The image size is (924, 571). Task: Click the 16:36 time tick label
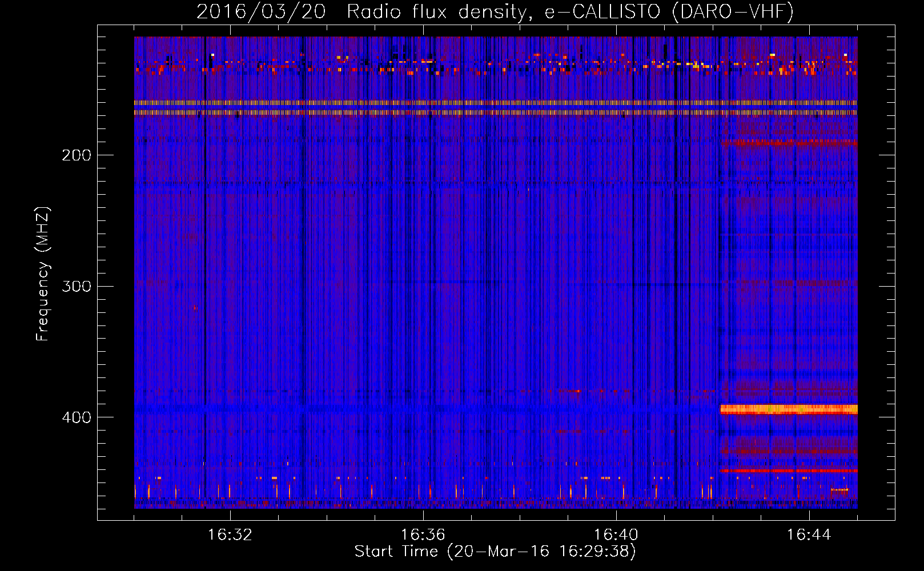[x=423, y=535]
